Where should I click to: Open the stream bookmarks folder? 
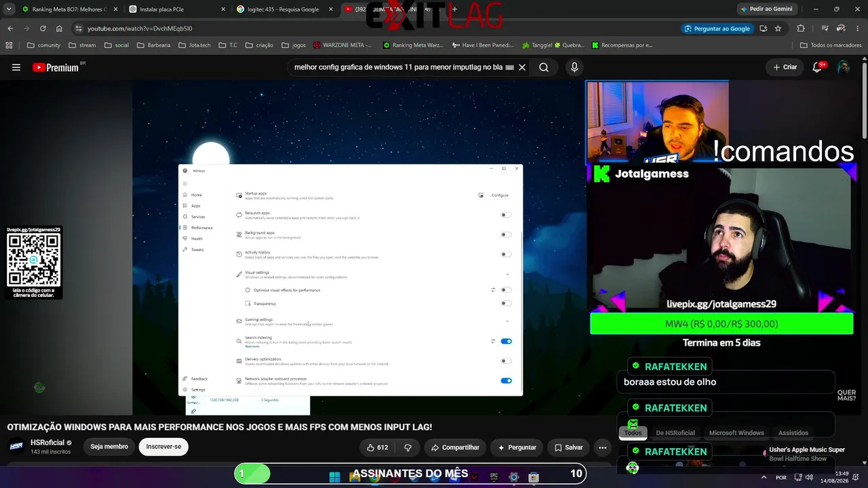click(x=82, y=45)
